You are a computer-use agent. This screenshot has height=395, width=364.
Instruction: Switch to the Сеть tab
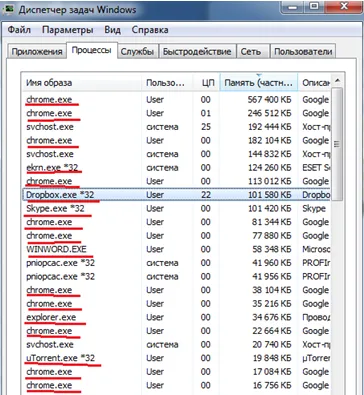point(251,52)
